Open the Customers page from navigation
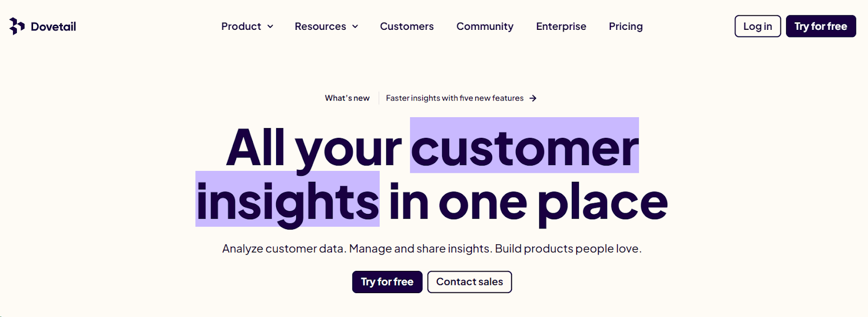868x317 pixels. [406, 26]
